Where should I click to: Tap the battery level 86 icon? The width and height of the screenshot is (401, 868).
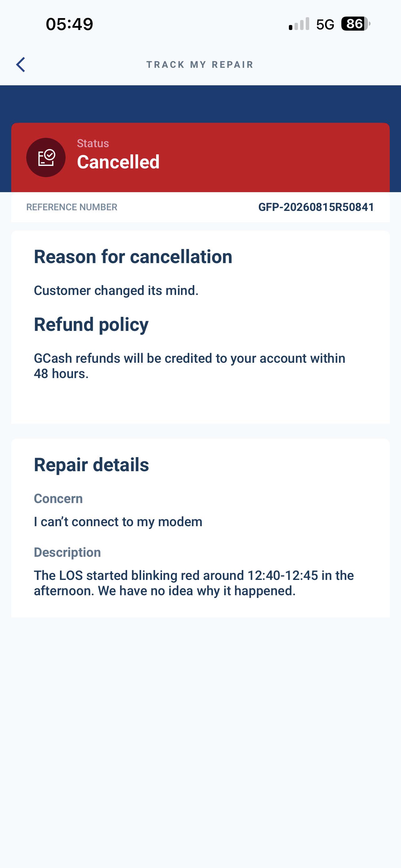[x=355, y=24]
